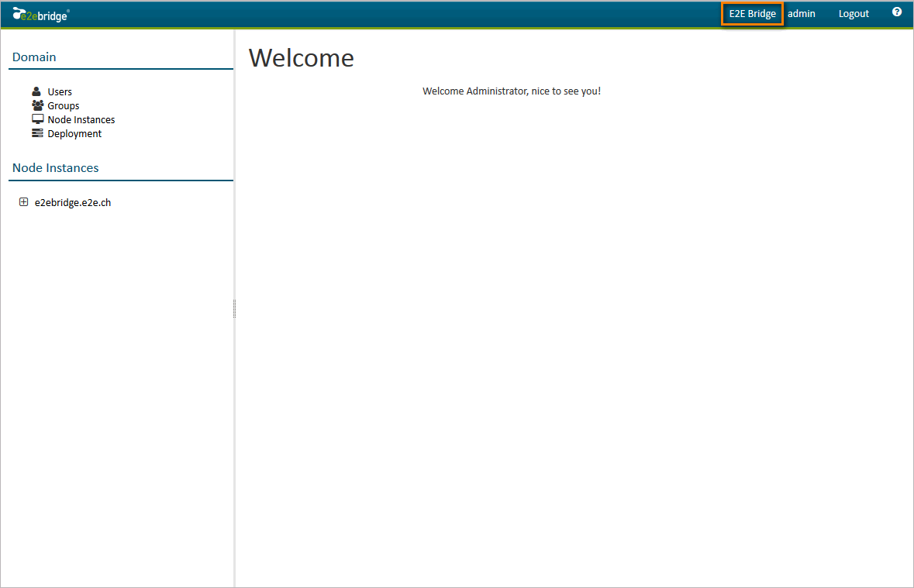Click the Node Instances section heading

tap(55, 167)
